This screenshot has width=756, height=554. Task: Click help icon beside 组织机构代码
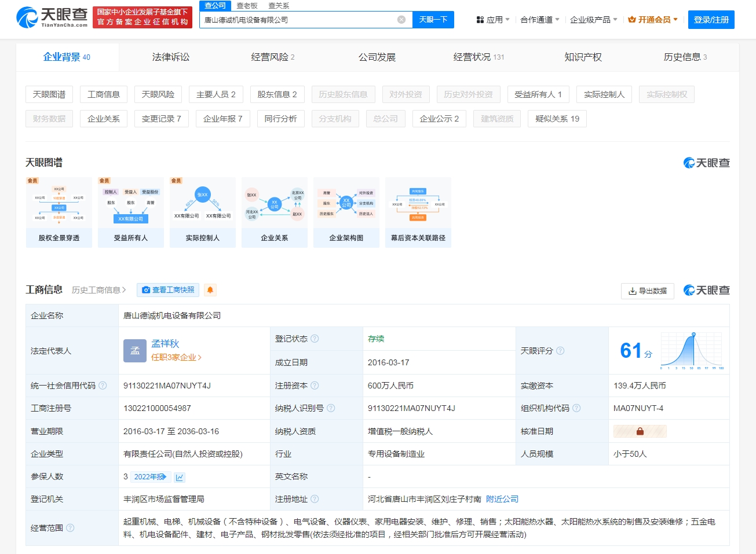coord(576,408)
